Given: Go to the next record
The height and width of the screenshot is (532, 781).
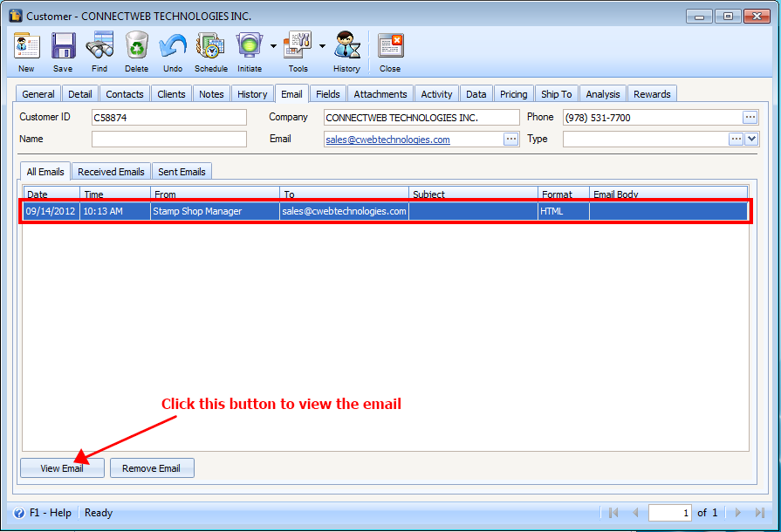Looking at the screenshot, I should (738, 513).
